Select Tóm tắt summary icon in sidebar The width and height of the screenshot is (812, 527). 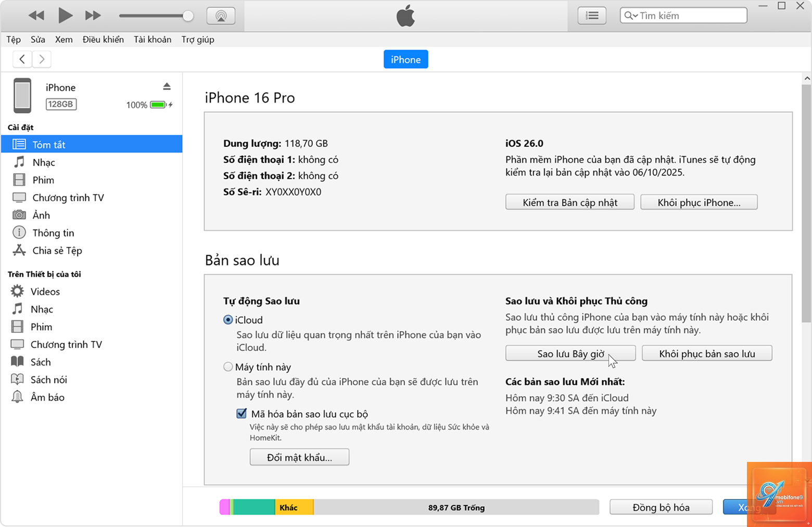(x=19, y=144)
